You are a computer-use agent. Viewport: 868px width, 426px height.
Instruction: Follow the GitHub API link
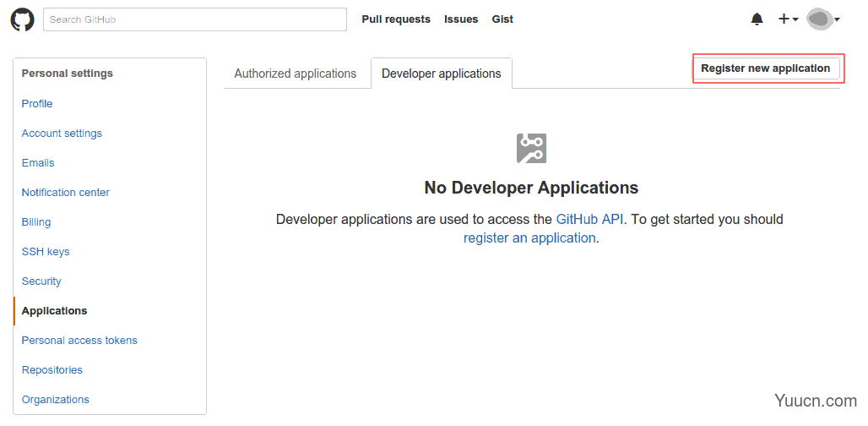coord(589,220)
